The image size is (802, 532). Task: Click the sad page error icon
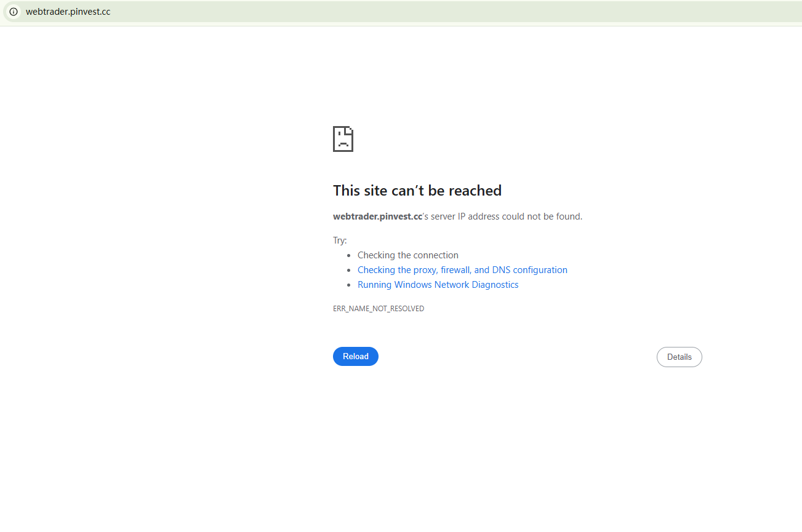343,139
